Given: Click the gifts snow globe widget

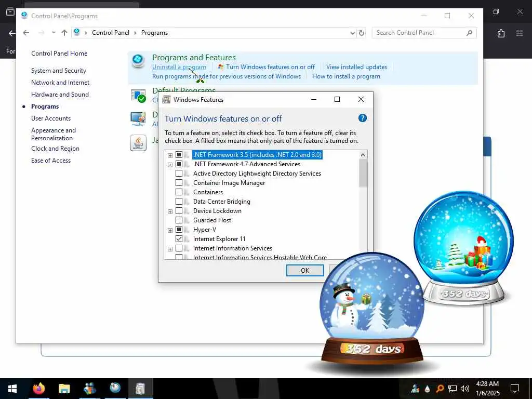Looking at the screenshot, I should pos(463,248).
